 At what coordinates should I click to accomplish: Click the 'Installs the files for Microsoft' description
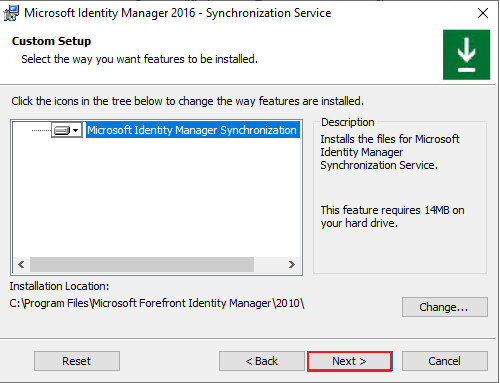pos(390,152)
